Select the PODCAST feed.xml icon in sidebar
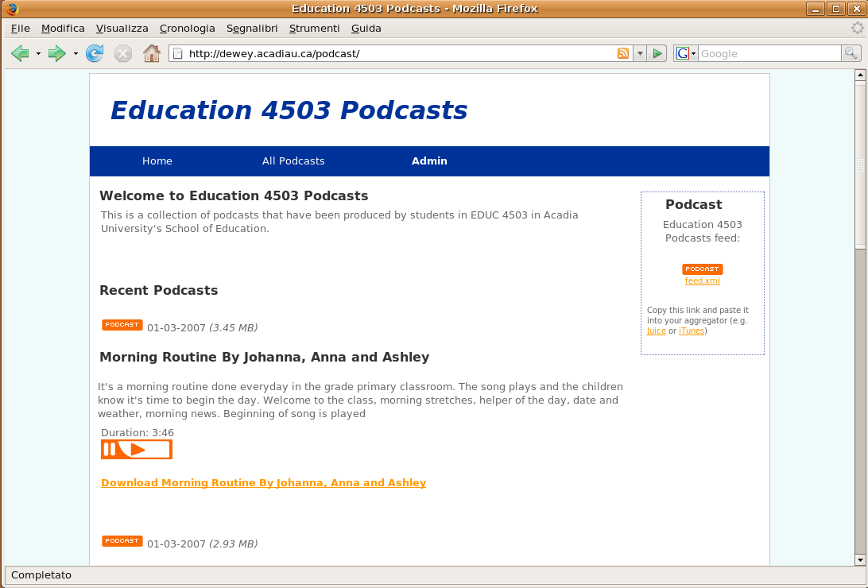 coord(702,269)
